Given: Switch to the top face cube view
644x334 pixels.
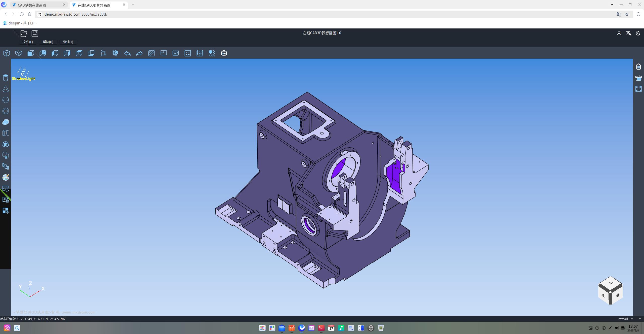Looking at the screenshot, I should pos(79,53).
